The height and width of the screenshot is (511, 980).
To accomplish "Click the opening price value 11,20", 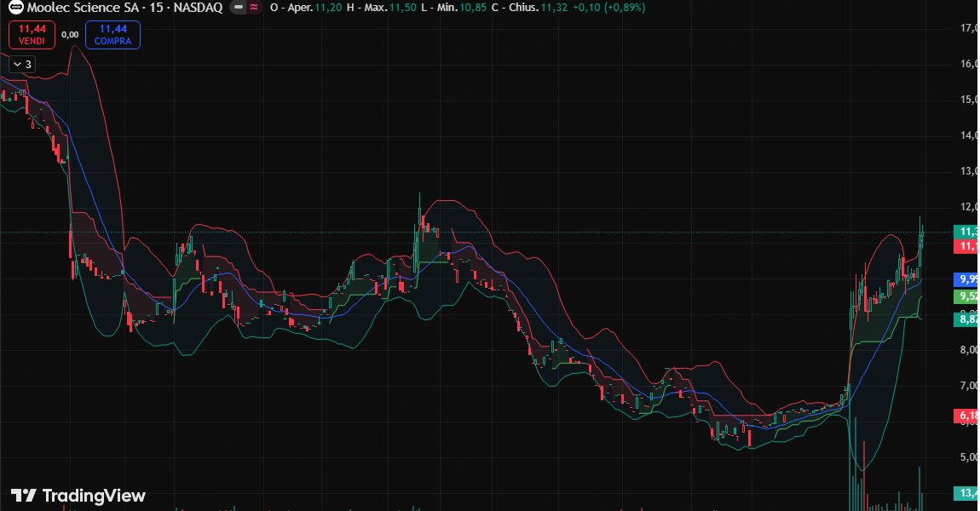I will tap(328, 9).
